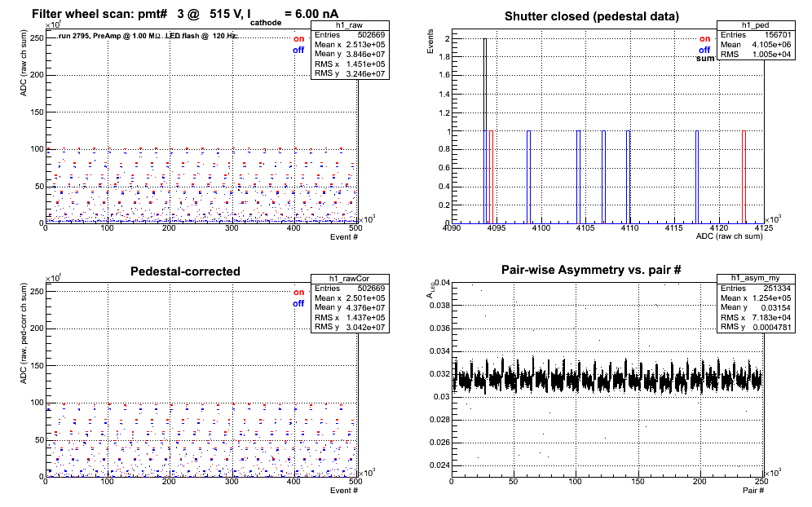This screenshot has height=507, width=812.
Task: Select the h1_ped statistics box header
Action: click(756, 25)
